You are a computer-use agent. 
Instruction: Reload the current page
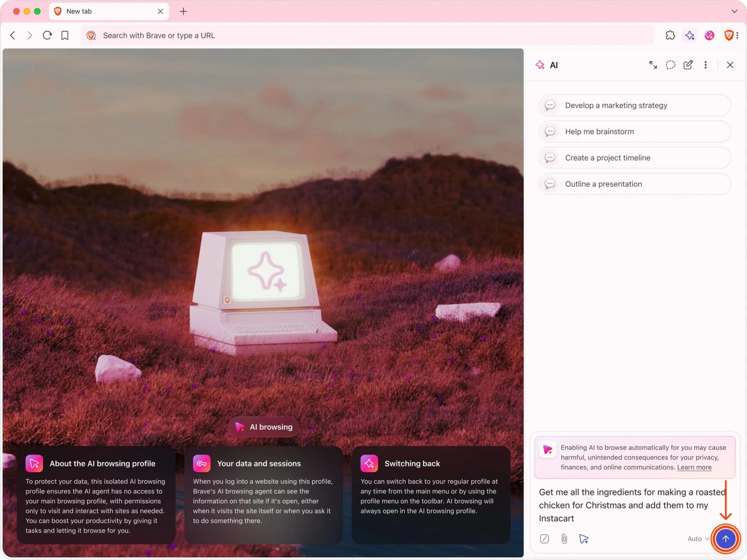pos(47,35)
